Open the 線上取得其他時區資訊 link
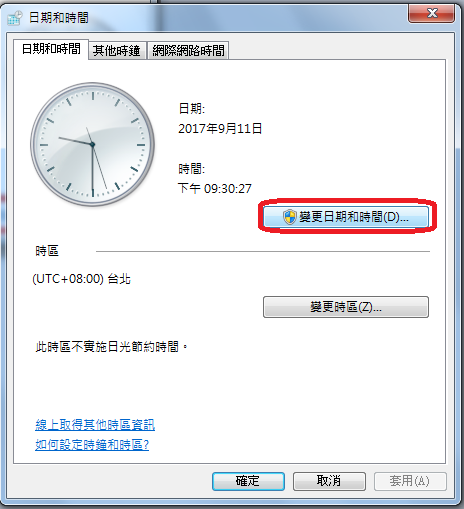 tap(95, 425)
